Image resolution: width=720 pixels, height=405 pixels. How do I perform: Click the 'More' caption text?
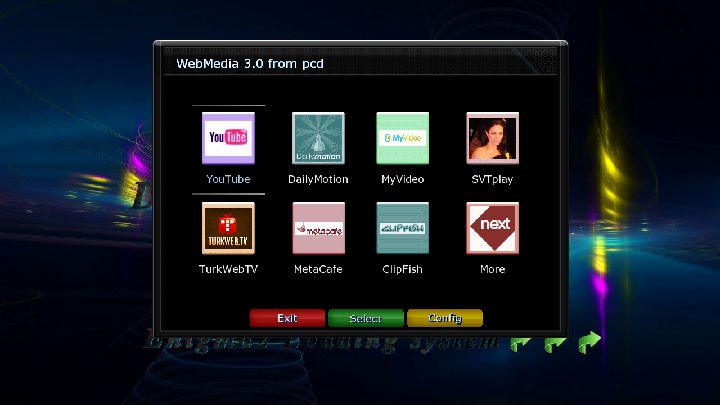click(493, 269)
